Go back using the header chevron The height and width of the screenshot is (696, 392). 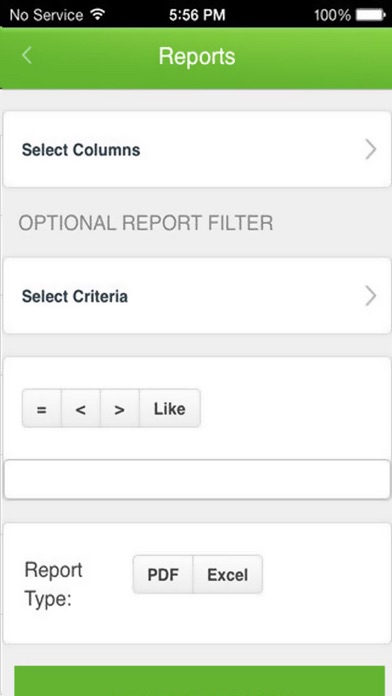pyautogui.click(x=27, y=56)
